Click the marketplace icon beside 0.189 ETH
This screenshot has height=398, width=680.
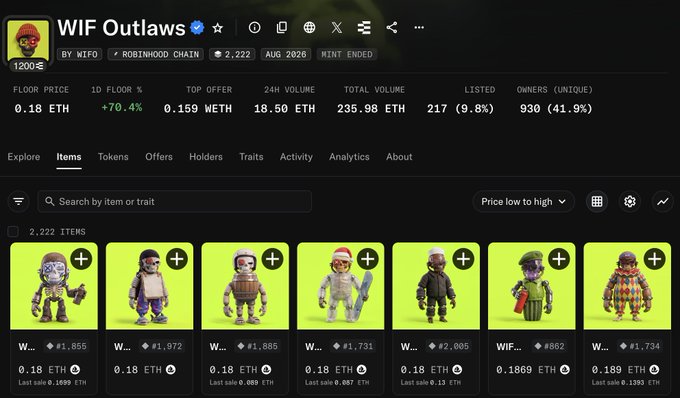click(654, 370)
